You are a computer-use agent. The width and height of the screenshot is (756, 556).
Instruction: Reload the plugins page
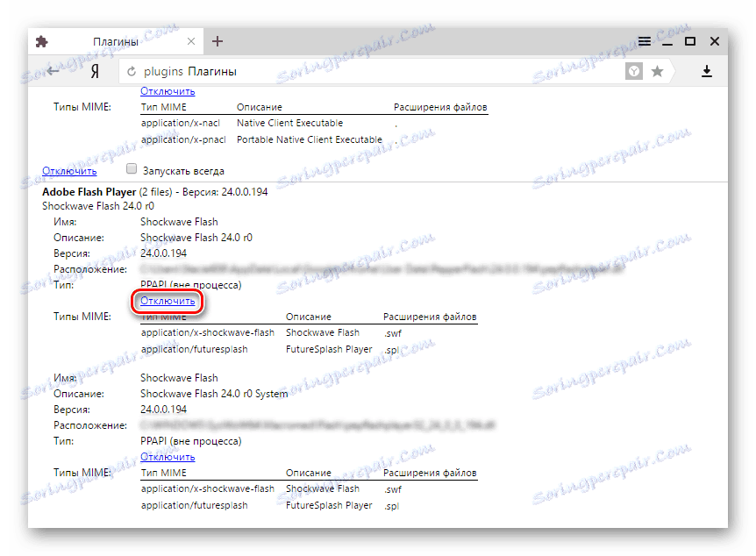(132, 71)
